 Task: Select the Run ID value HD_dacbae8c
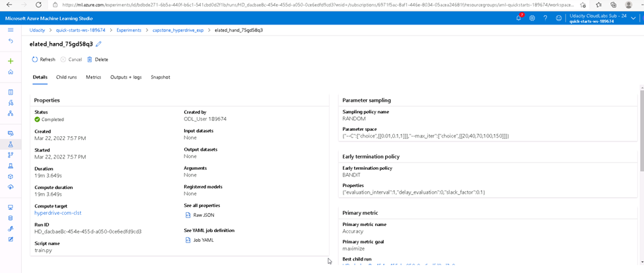[x=88, y=231]
